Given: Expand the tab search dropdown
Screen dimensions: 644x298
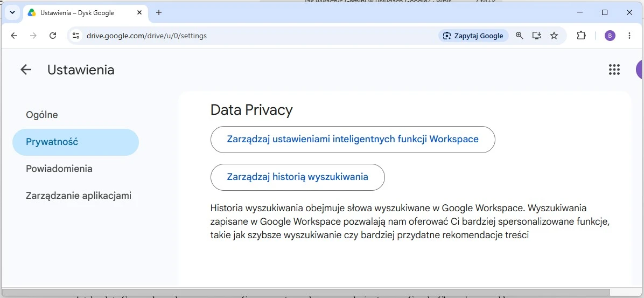Looking at the screenshot, I should (x=12, y=13).
